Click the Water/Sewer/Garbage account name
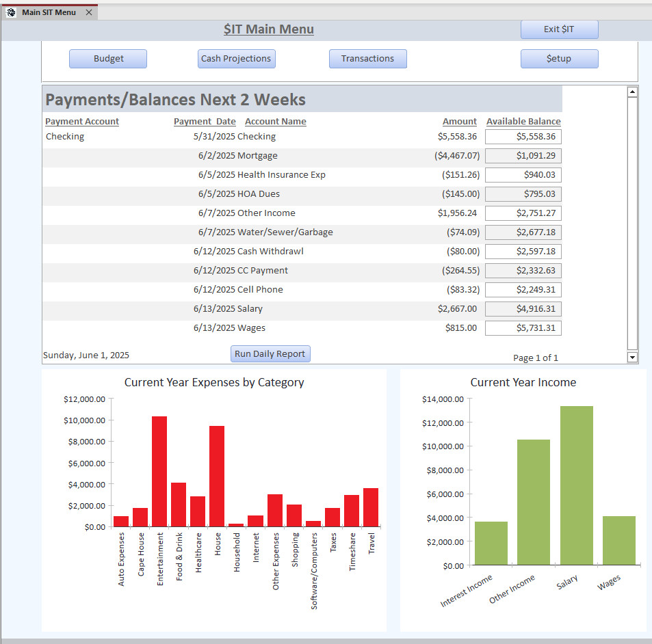This screenshot has width=652, height=644. pos(285,232)
